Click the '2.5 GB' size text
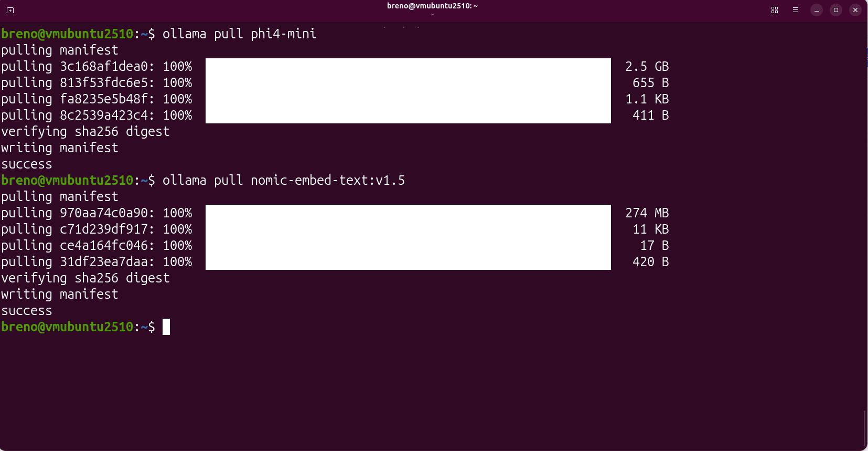Image resolution: width=868 pixels, height=451 pixels. 647,67
